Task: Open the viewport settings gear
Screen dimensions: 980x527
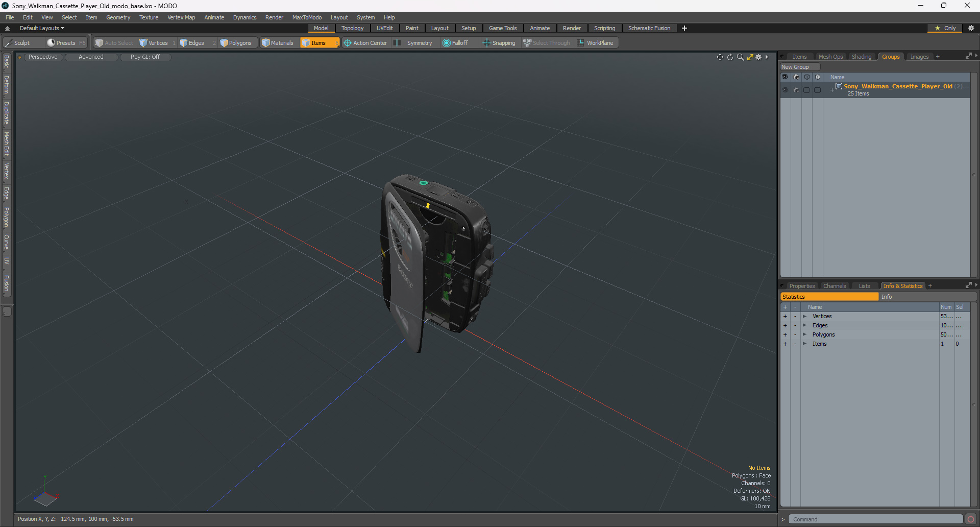Action: 758,57
